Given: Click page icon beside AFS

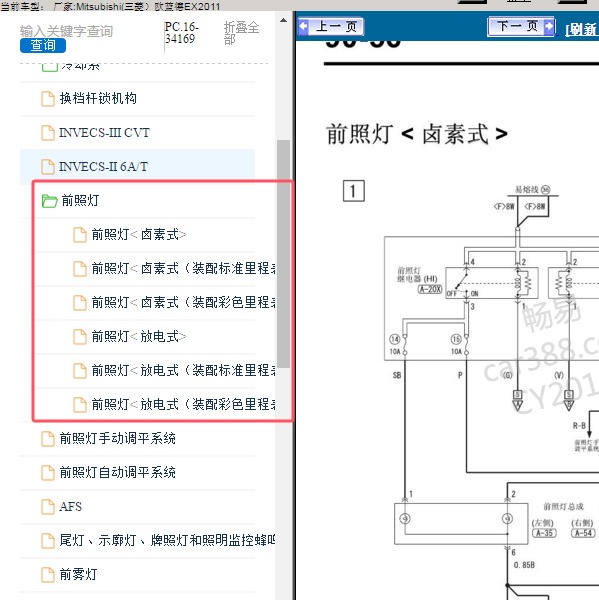Looking at the screenshot, I should [x=48, y=507].
